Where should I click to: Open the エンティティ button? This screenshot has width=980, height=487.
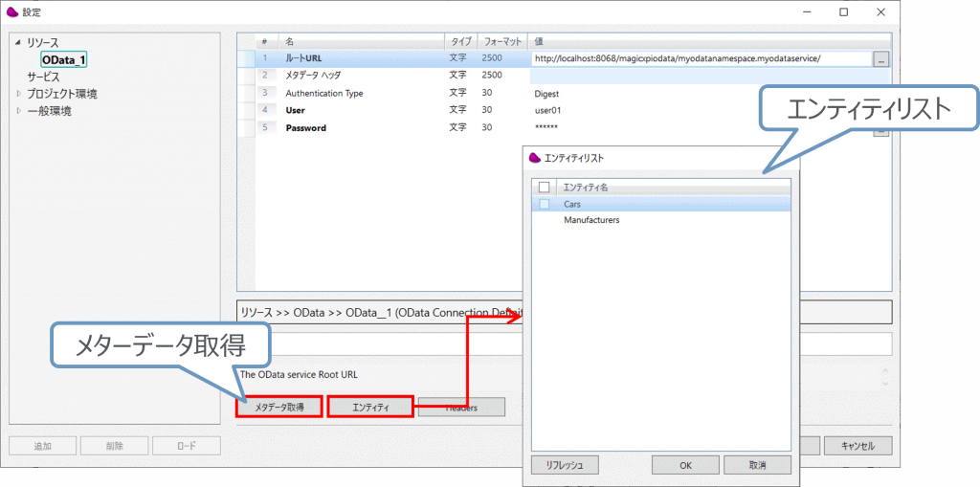[370, 408]
